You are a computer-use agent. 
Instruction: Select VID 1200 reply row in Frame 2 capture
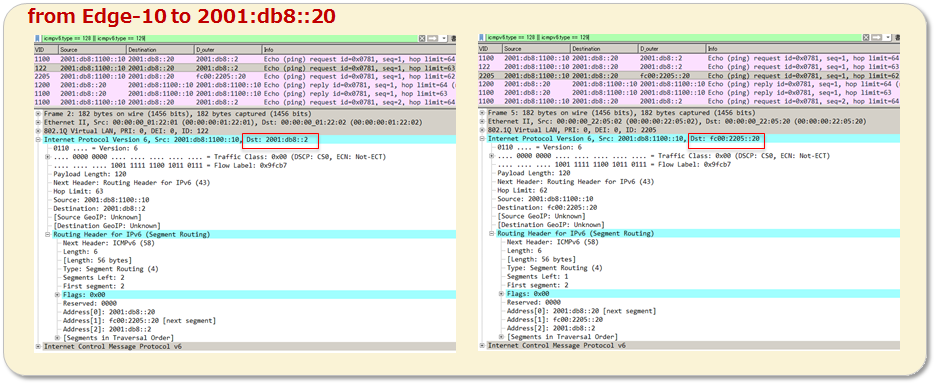pos(245,85)
